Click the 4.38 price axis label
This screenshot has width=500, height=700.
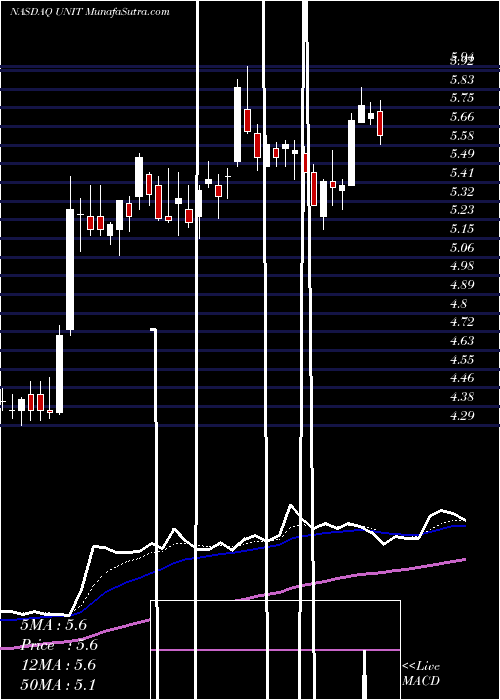tap(462, 397)
